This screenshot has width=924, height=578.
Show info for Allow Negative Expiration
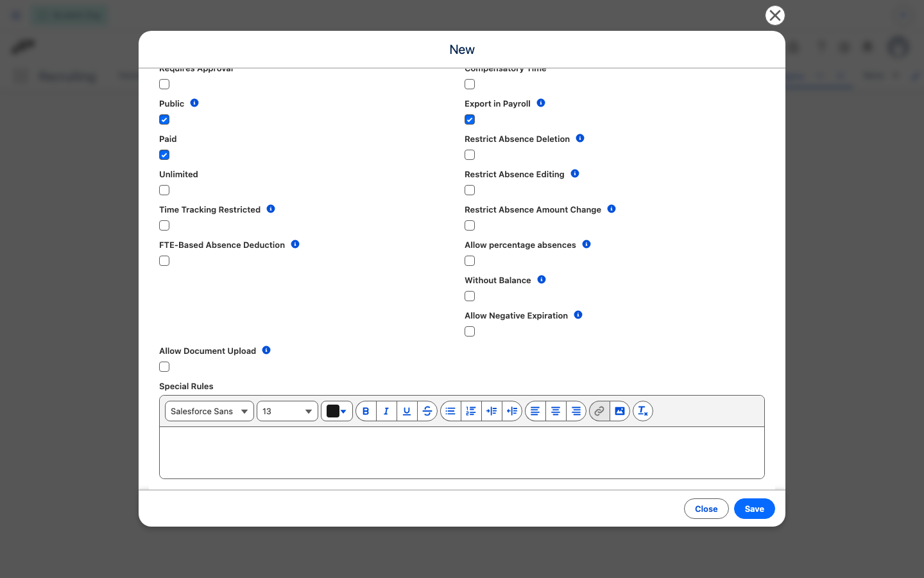578,315
